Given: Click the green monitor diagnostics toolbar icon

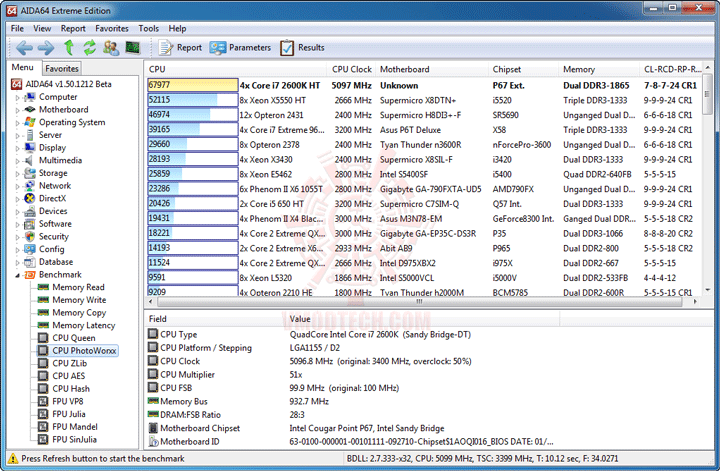Looking at the screenshot, I should tap(132, 47).
